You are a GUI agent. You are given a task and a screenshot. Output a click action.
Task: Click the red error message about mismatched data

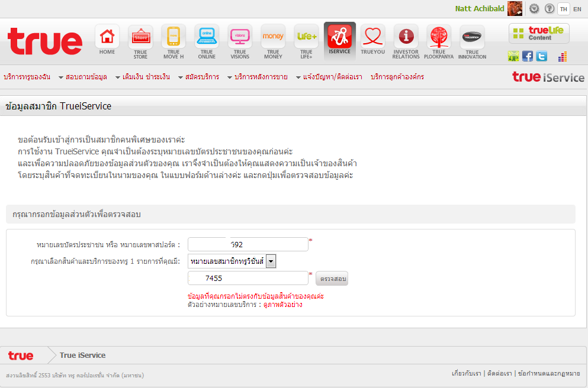[x=256, y=296]
